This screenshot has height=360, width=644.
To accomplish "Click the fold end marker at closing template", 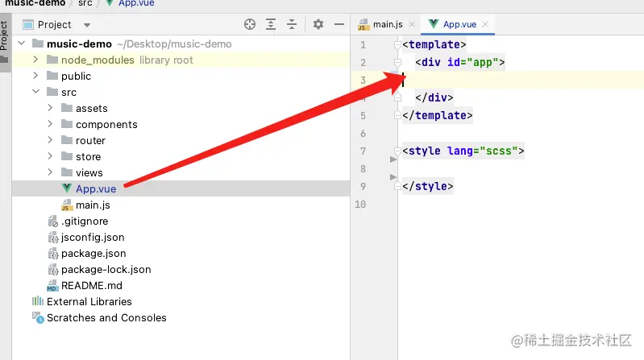I will pyautogui.click(x=397, y=115).
